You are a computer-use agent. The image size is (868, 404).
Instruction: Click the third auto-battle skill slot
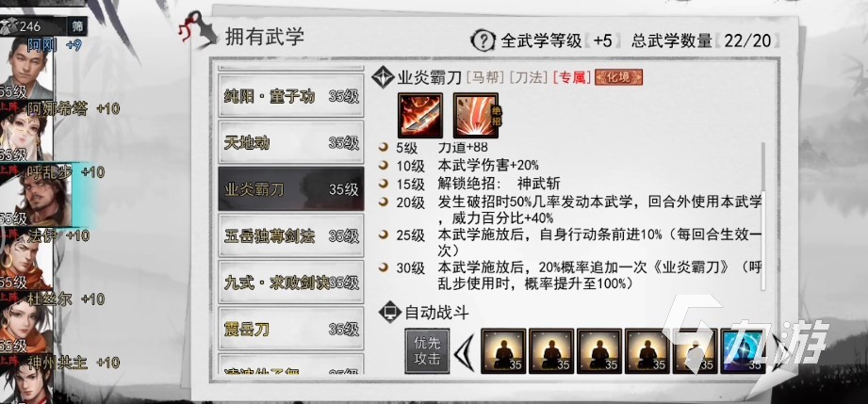(x=599, y=351)
